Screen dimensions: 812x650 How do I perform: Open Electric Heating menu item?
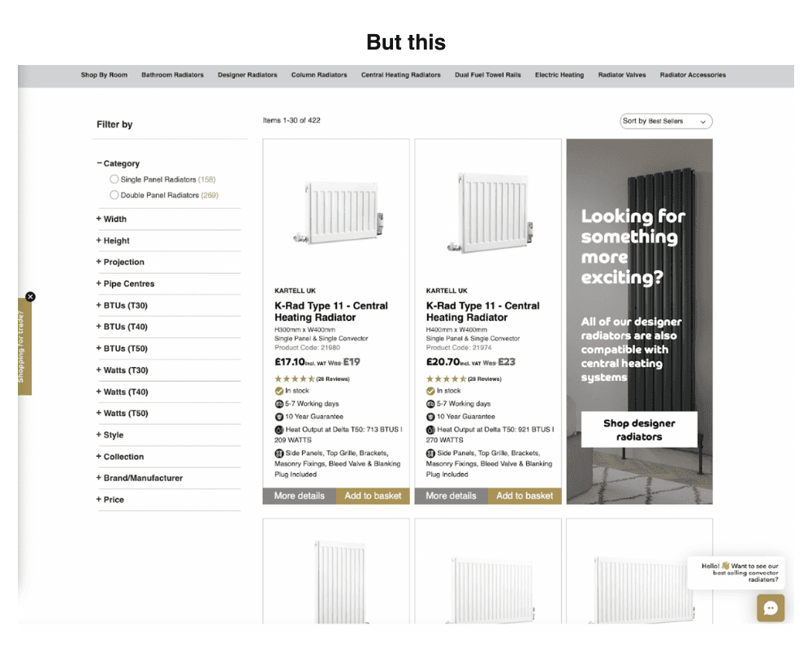[559, 76]
